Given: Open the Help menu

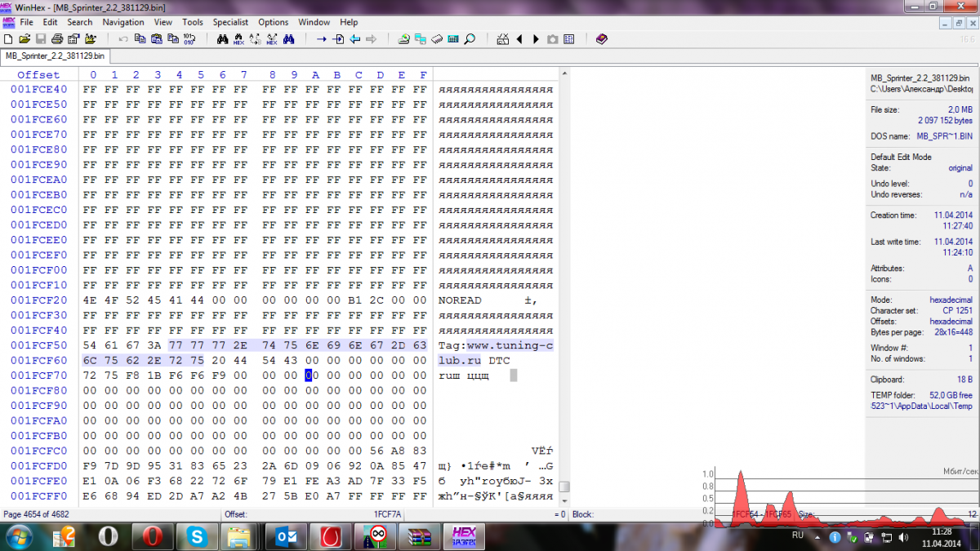Looking at the screenshot, I should point(349,22).
